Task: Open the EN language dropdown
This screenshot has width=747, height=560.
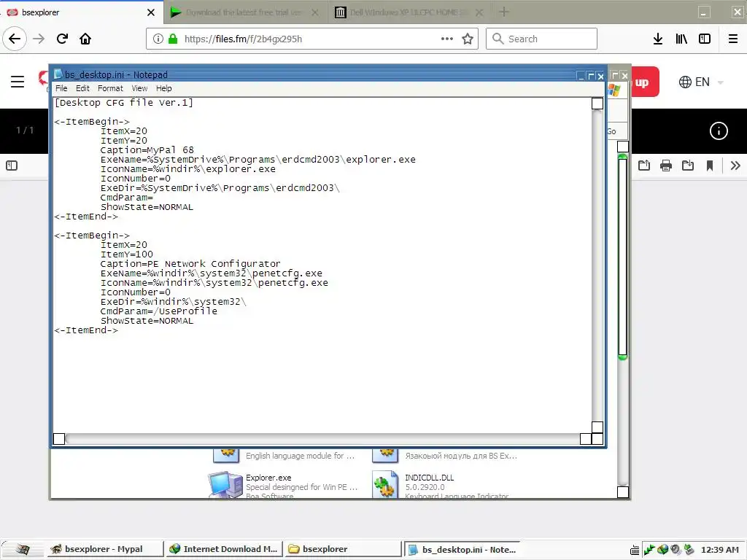Action: (x=701, y=82)
